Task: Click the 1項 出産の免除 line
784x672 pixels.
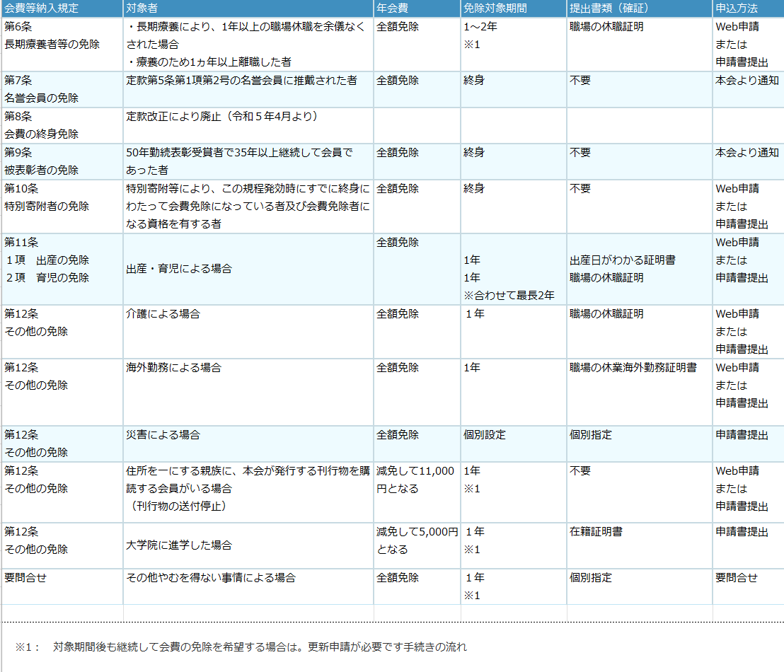Action: [47, 260]
